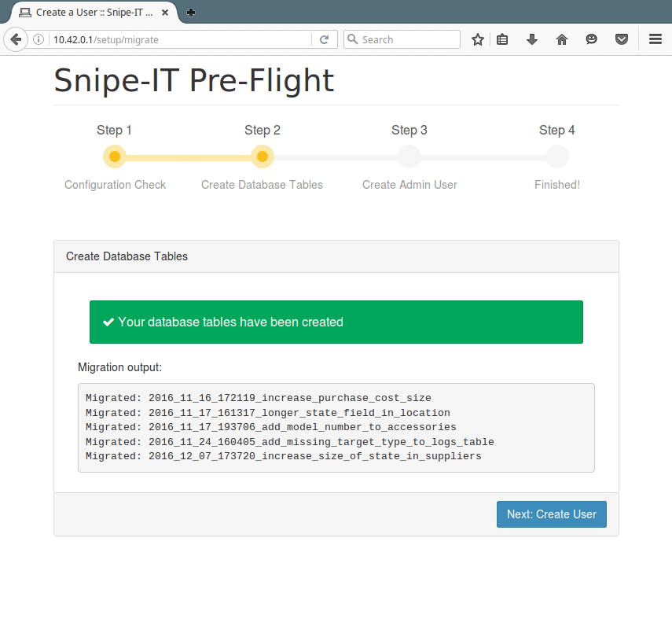Open the hamburger menu
Viewport: 672px width, 626px height.
(655, 39)
